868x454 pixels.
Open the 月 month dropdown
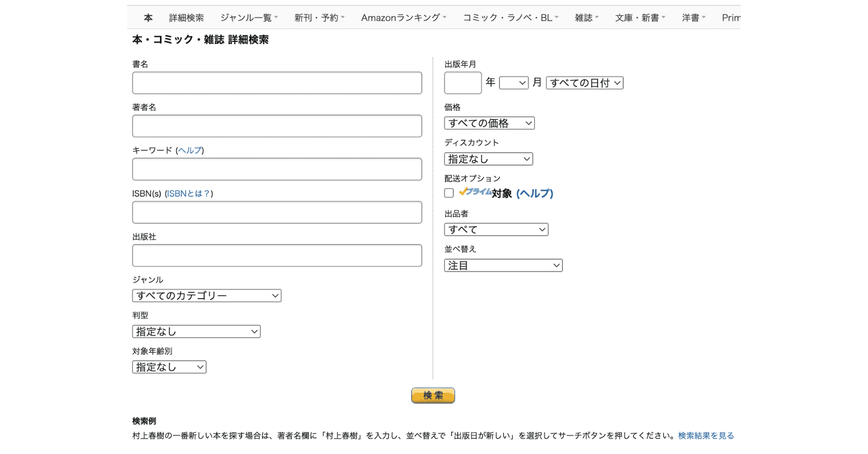pyautogui.click(x=513, y=82)
